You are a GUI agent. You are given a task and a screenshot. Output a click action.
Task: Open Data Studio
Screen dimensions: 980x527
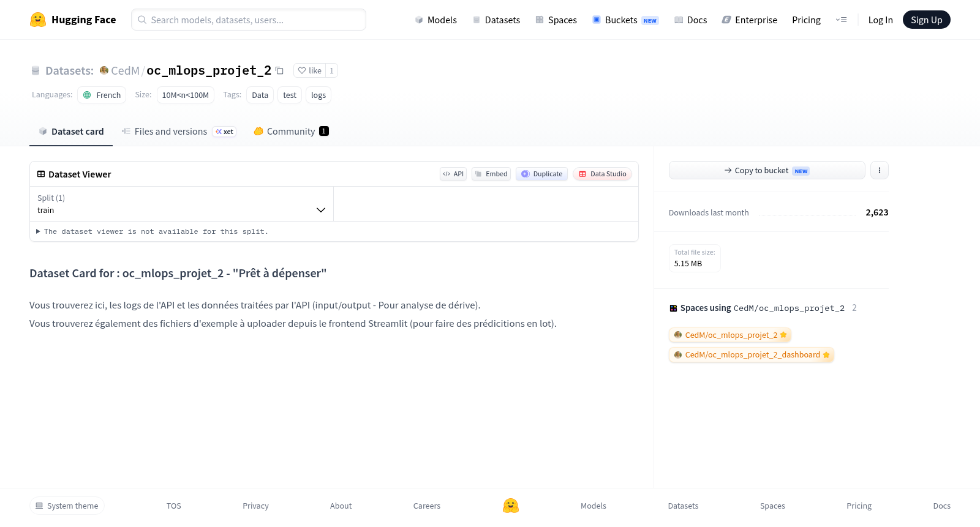pos(602,174)
